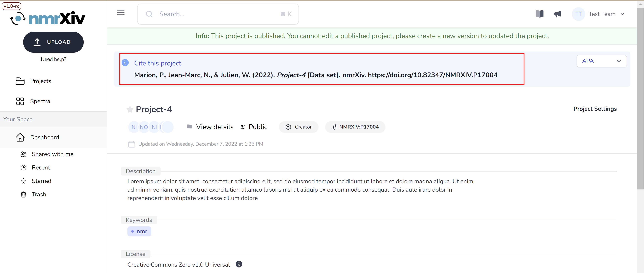Open the Need help? link

pyautogui.click(x=54, y=59)
